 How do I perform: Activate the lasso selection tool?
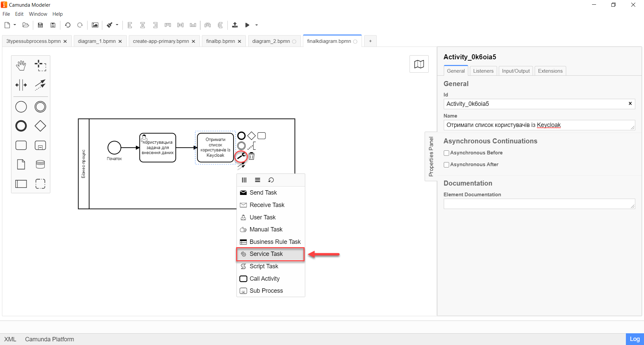click(x=40, y=66)
